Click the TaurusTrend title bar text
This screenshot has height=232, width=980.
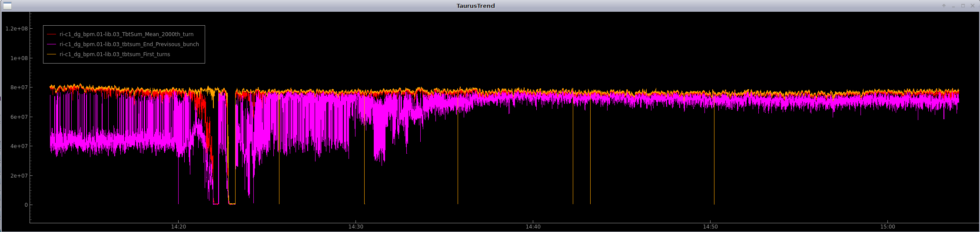click(475, 6)
